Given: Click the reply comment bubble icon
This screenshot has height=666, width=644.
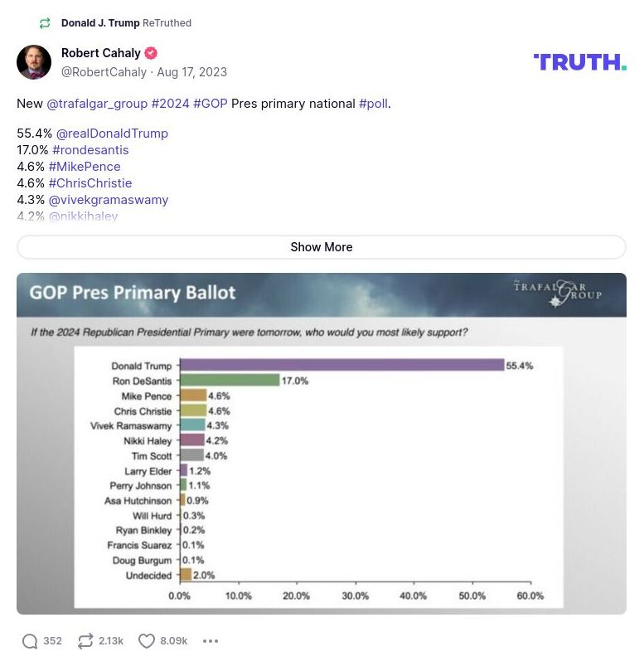Looking at the screenshot, I should coord(31,641).
